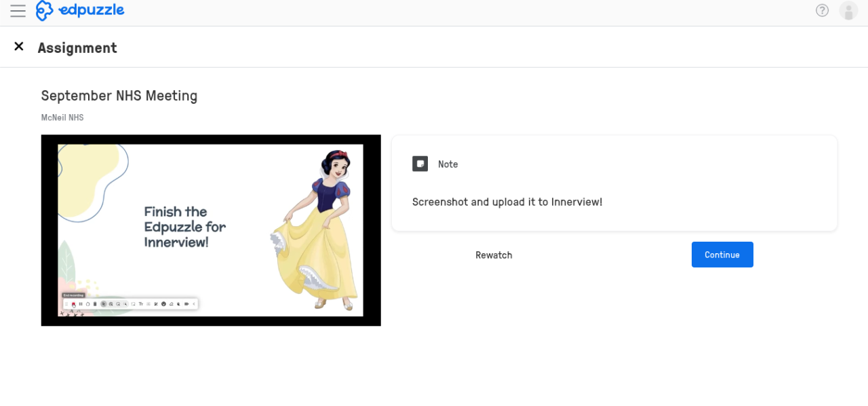Click the trash icon in the recording toolbar
The width and height of the screenshot is (868, 406).
click(95, 303)
